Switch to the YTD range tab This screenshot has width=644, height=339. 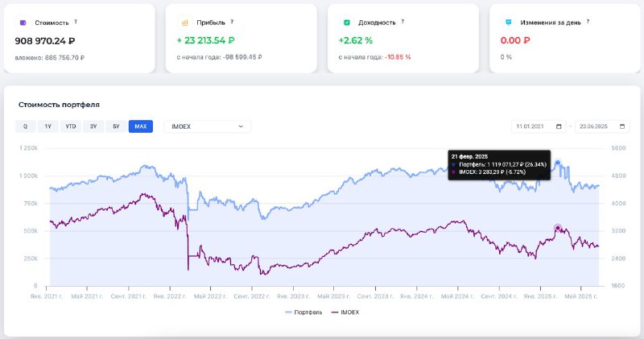pyautogui.click(x=71, y=126)
